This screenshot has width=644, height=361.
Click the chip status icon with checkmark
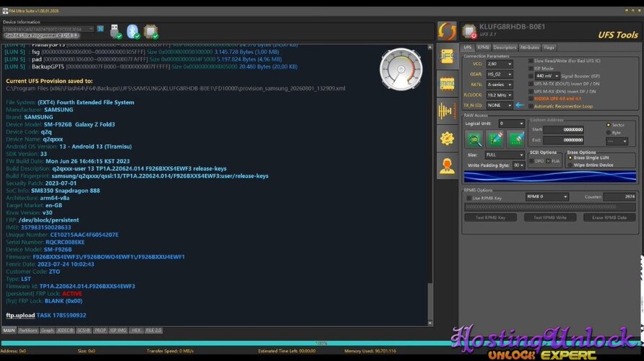pos(151,31)
